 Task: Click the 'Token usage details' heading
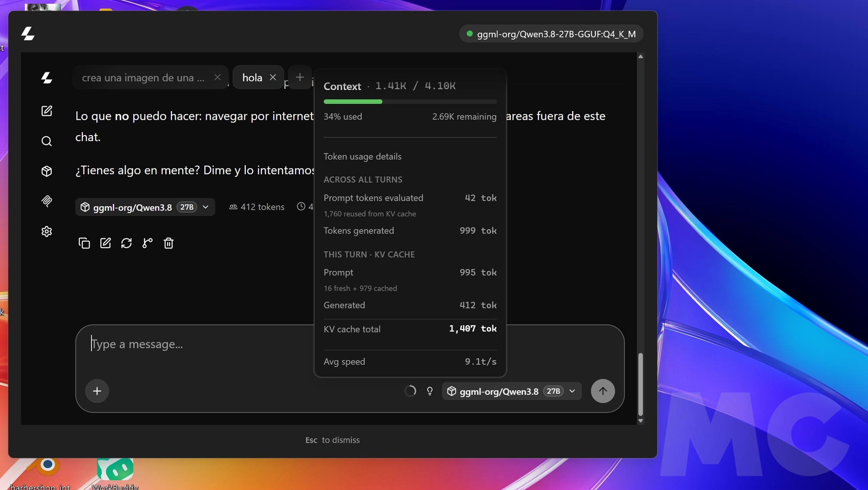click(362, 157)
